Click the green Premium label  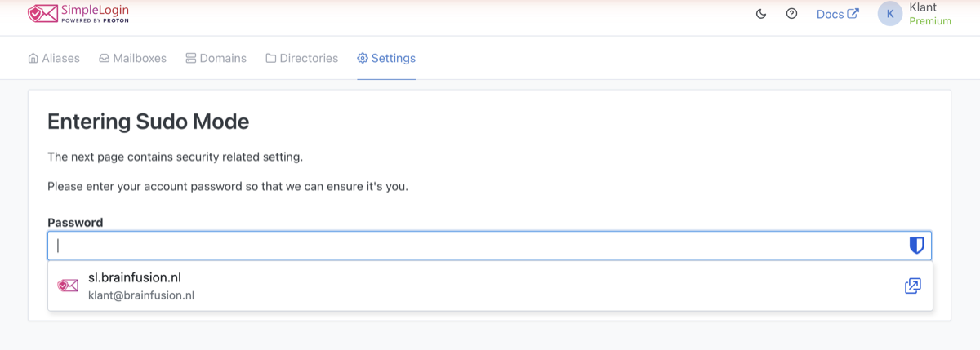(930, 21)
